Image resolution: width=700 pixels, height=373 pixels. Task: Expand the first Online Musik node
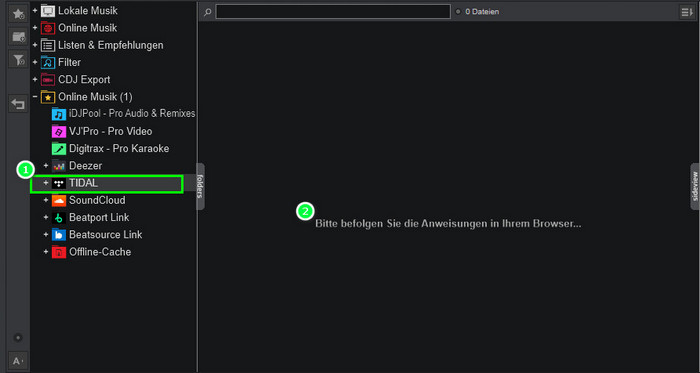tap(35, 28)
